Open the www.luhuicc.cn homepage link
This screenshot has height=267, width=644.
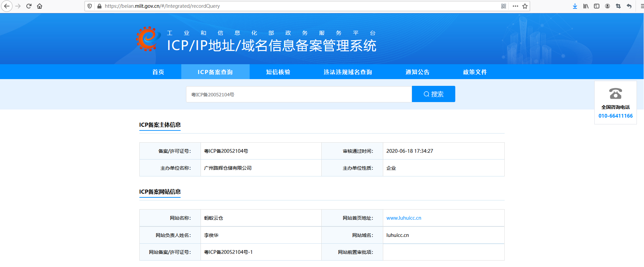404,218
